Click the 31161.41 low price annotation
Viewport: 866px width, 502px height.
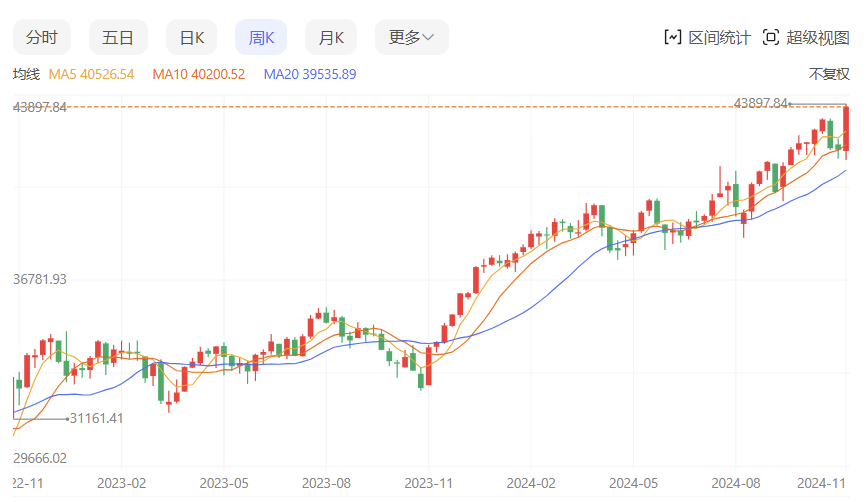(97, 418)
